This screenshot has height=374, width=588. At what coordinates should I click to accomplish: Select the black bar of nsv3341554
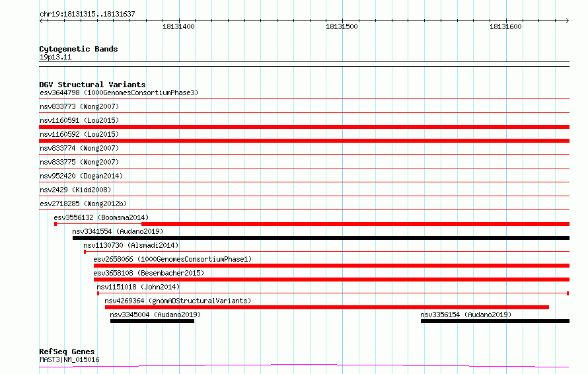pyautogui.click(x=321, y=238)
